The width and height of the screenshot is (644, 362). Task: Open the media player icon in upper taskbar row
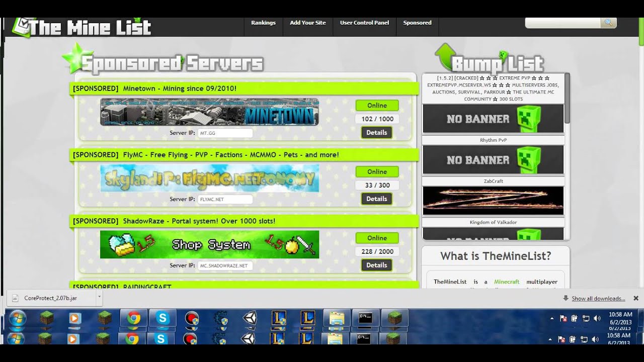tap(75, 318)
